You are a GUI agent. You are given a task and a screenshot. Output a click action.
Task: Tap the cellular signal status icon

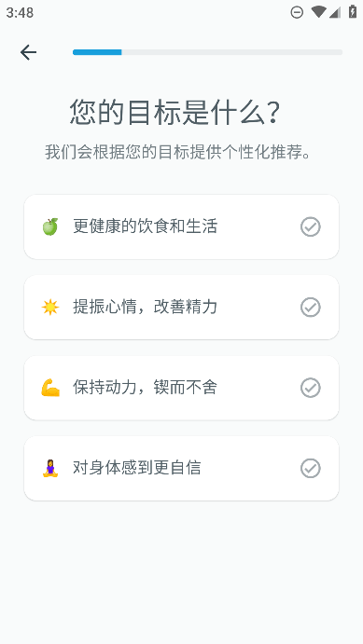coord(335,12)
